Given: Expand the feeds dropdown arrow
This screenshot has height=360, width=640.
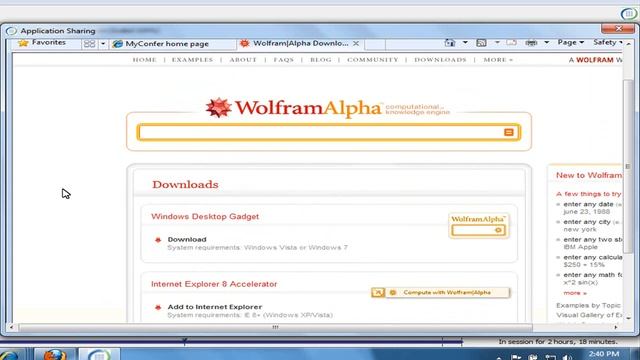Looking at the screenshot, I should (497, 42).
